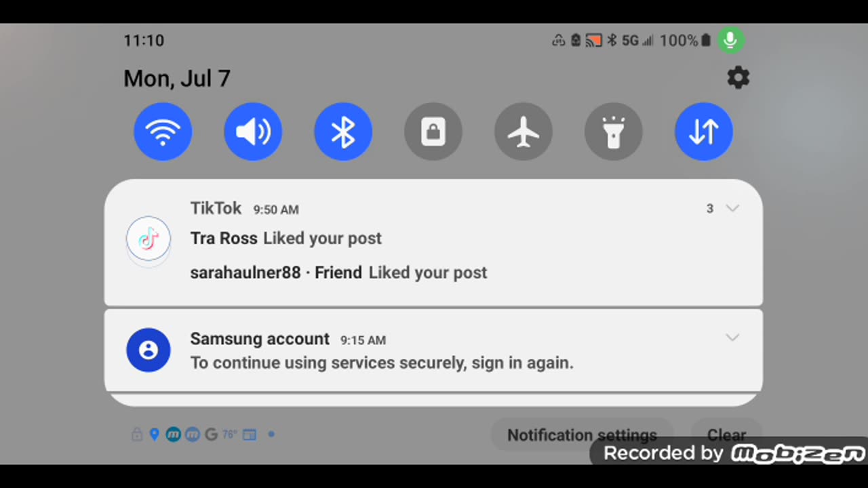The height and width of the screenshot is (488, 868).
Task: Expand the TikTok notification group
Action: click(x=732, y=208)
